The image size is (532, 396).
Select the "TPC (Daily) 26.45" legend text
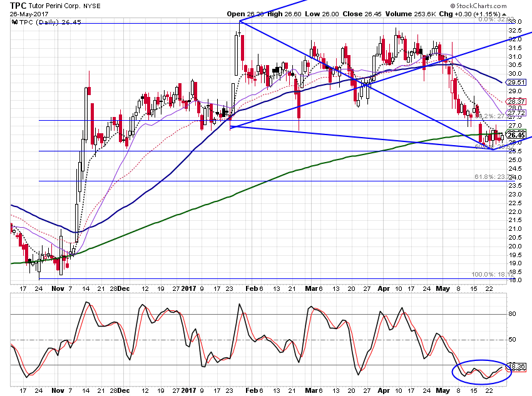50,23
